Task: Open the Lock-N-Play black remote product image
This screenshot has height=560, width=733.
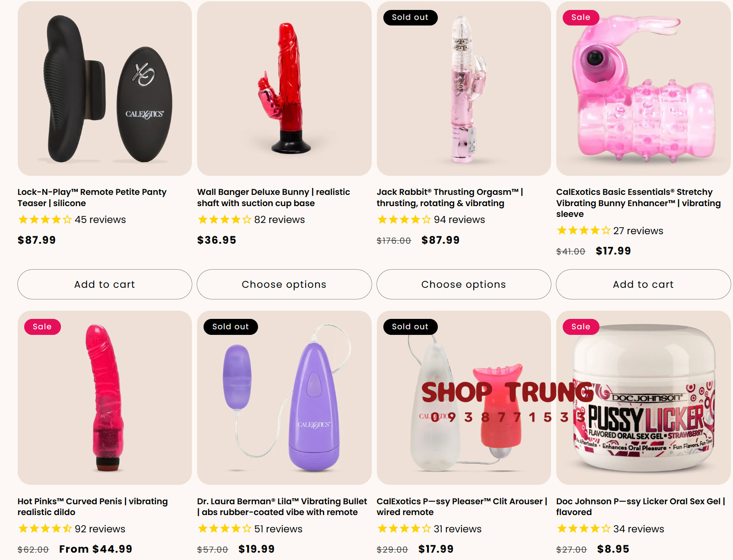Action: [105, 89]
